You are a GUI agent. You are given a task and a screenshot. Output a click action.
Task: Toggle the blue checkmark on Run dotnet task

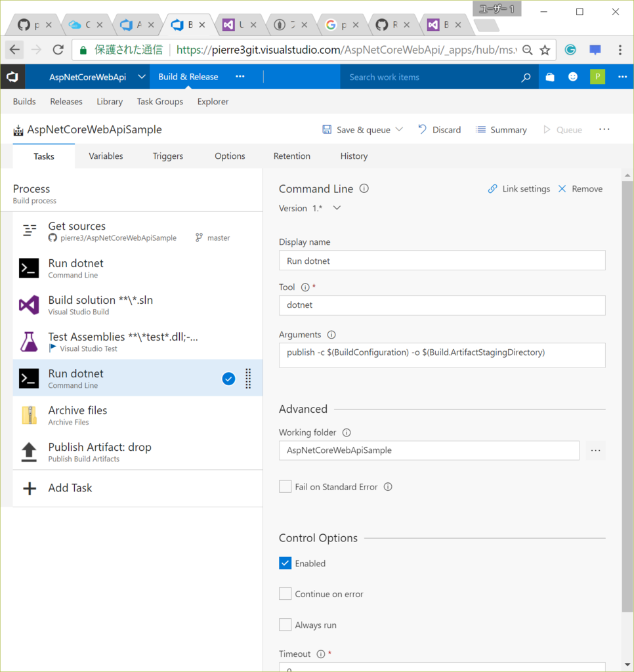(x=228, y=379)
